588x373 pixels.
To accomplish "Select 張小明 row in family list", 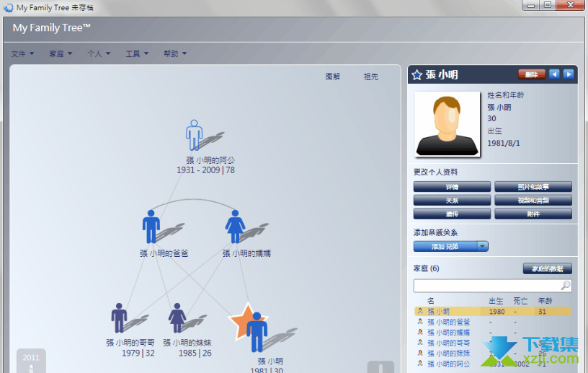I will (493, 312).
